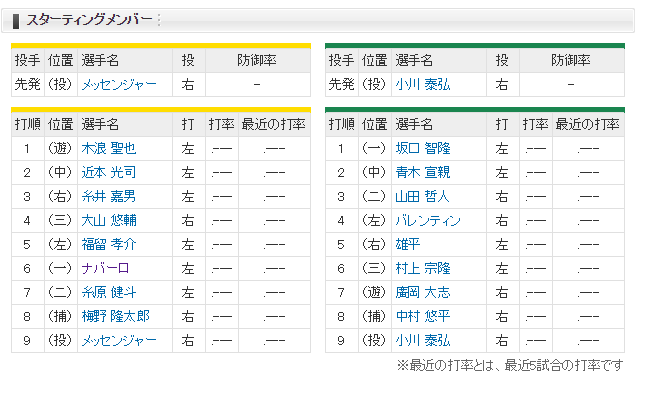Viewport: 646px width, 394px height.
Task: Click バレンティン cleanup hitter link
Action: [428, 220]
